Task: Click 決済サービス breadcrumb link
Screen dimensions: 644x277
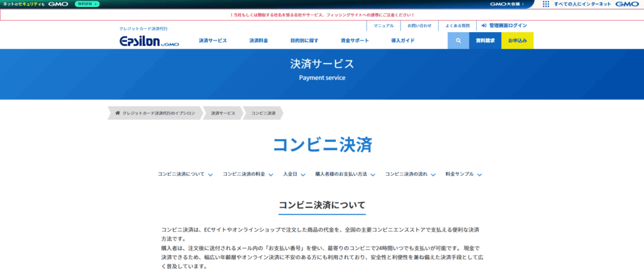Action: (x=223, y=113)
